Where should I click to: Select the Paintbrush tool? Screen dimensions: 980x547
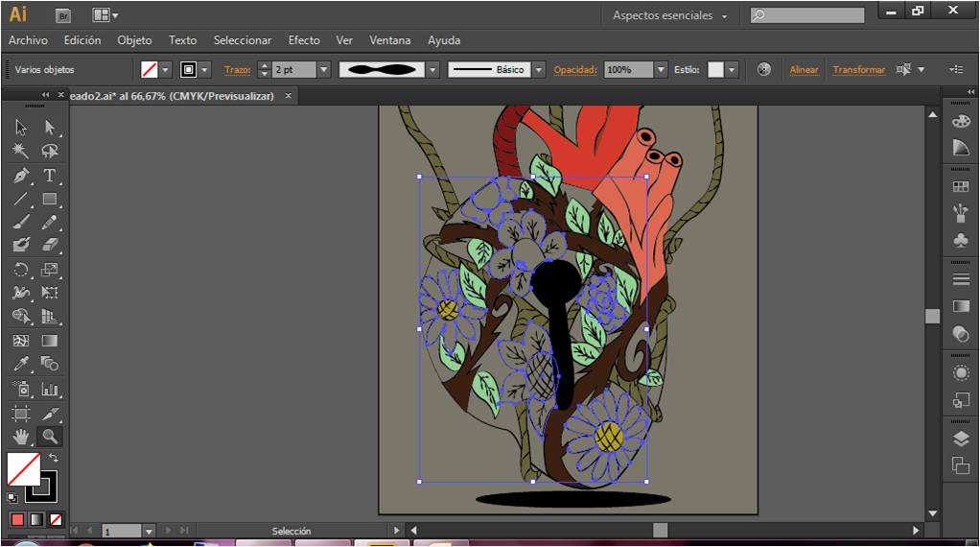point(21,223)
